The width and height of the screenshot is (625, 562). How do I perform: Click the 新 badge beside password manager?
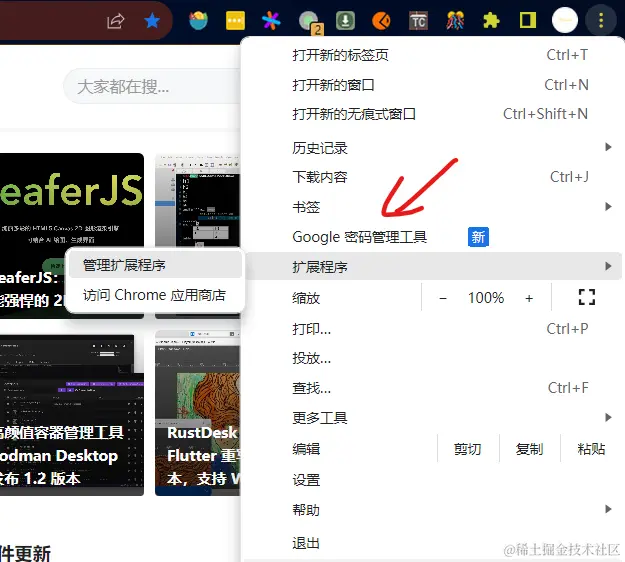[x=478, y=237]
